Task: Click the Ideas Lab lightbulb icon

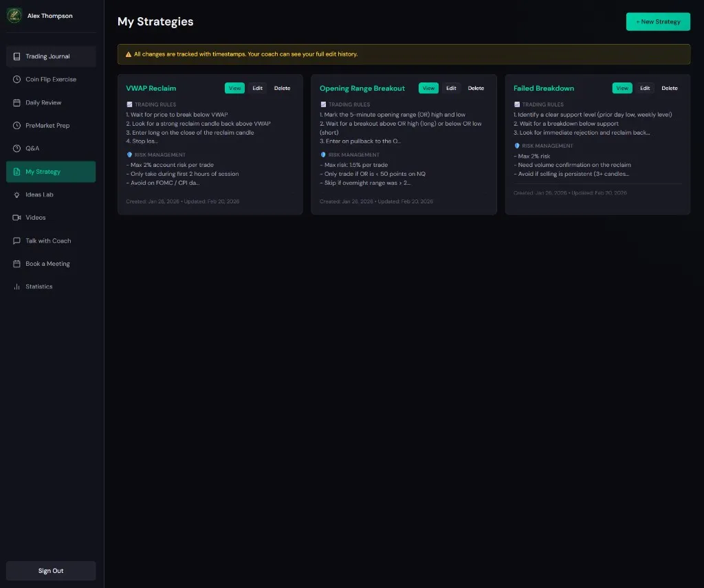Action: 17,194
